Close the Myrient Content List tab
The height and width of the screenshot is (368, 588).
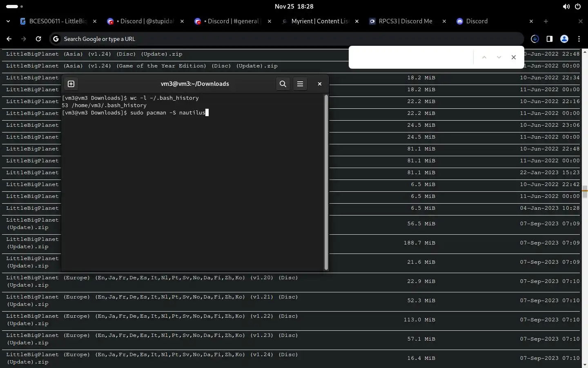pyautogui.click(x=357, y=21)
